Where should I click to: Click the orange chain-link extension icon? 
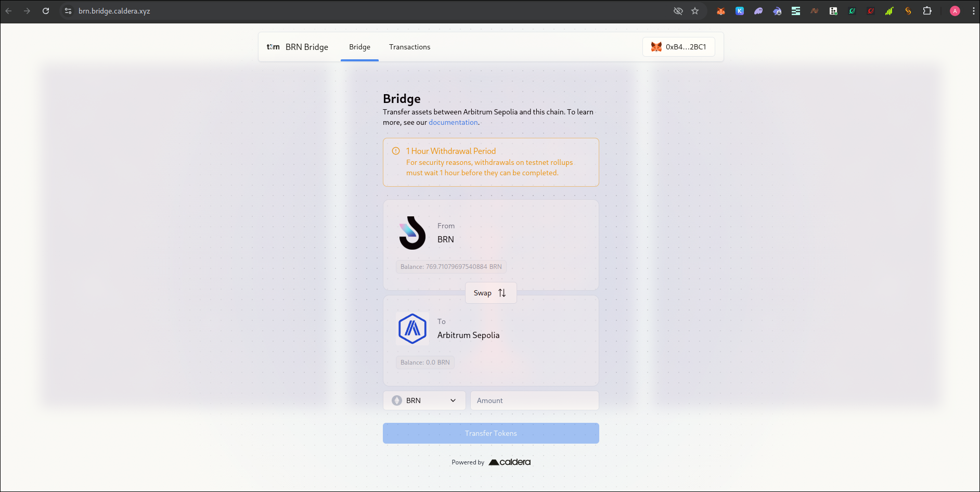pyautogui.click(x=908, y=11)
